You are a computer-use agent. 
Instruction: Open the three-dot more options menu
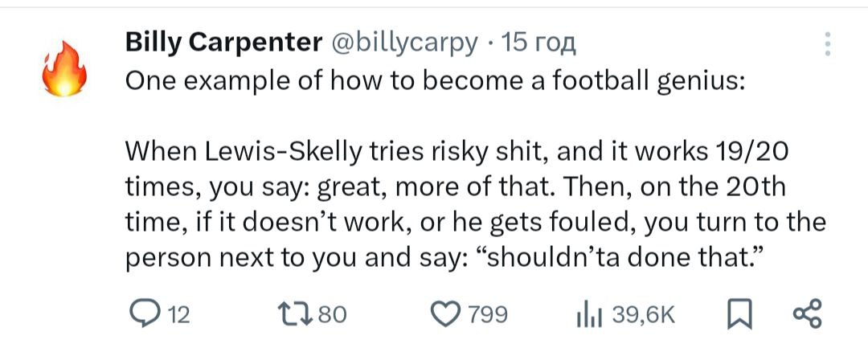click(828, 44)
